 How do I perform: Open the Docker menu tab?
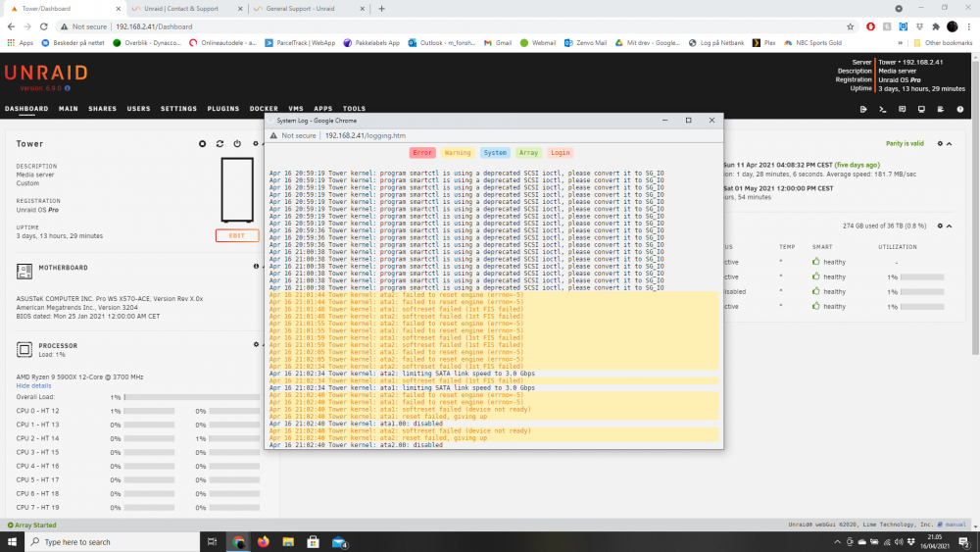click(x=264, y=109)
